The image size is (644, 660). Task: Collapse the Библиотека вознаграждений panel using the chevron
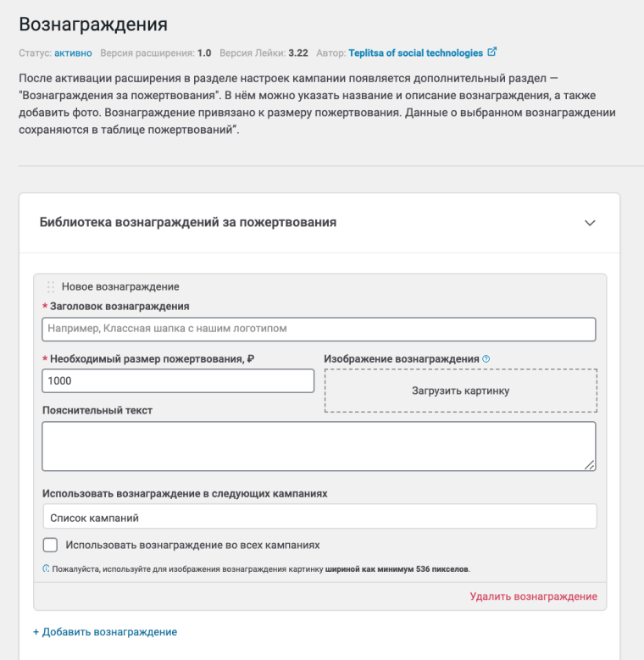[590, 223]
